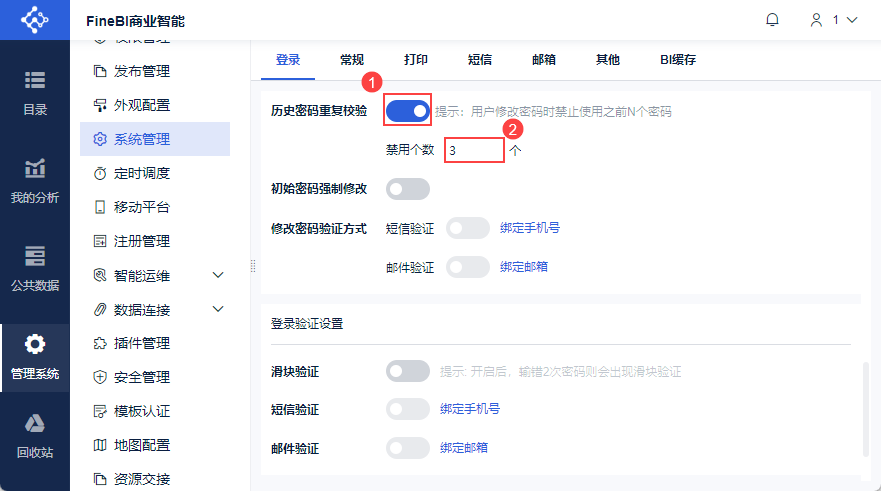Switch to the BI缓存 tab
Viewport: 881px width, 491px height.
coord(678,60)
